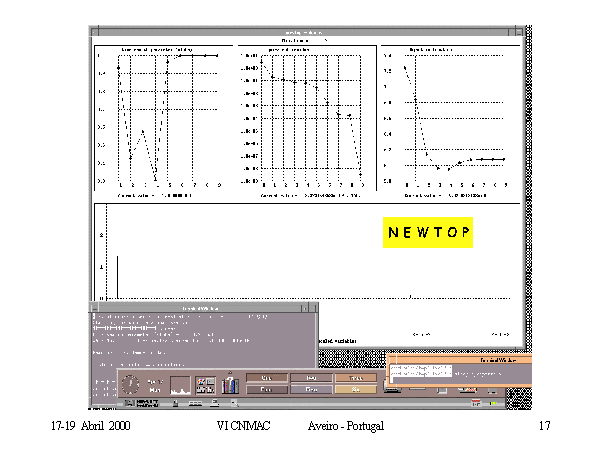
Task: Open the stacked books icon on front panel
Action: point(231,384)
